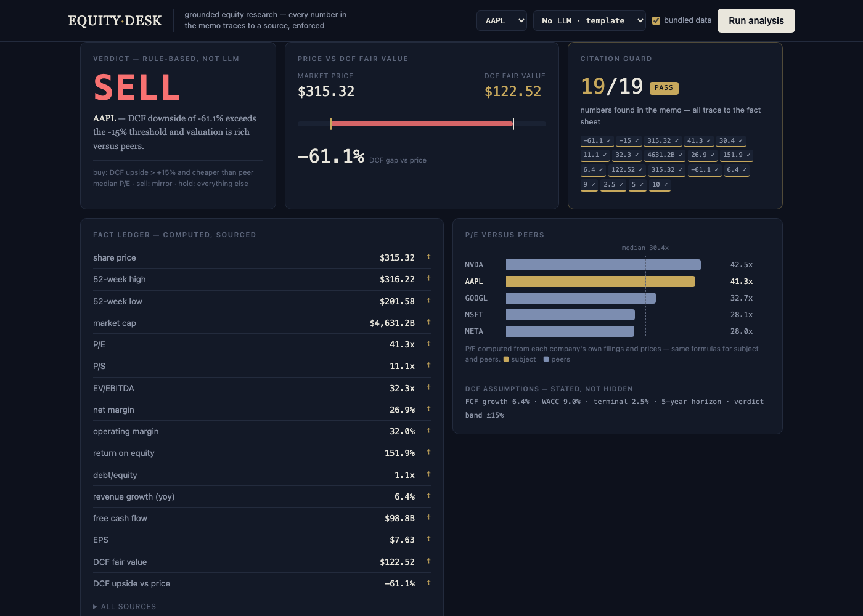Toggle the bundled data checkbox
Image resolution: width=863 pixels, height=616 pixels.
pos(656,20)
